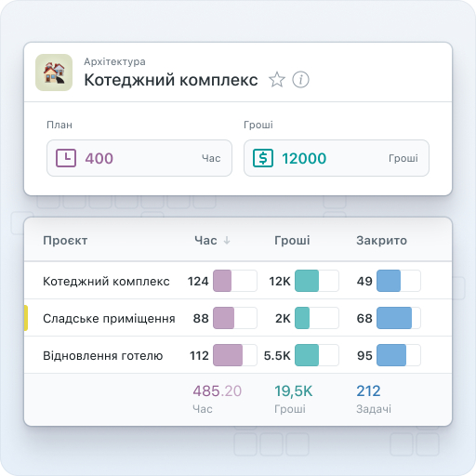Open the Відновлення готелю row
Image resolution: width=476 pixels, height=476 pixels.
[238, 355]
